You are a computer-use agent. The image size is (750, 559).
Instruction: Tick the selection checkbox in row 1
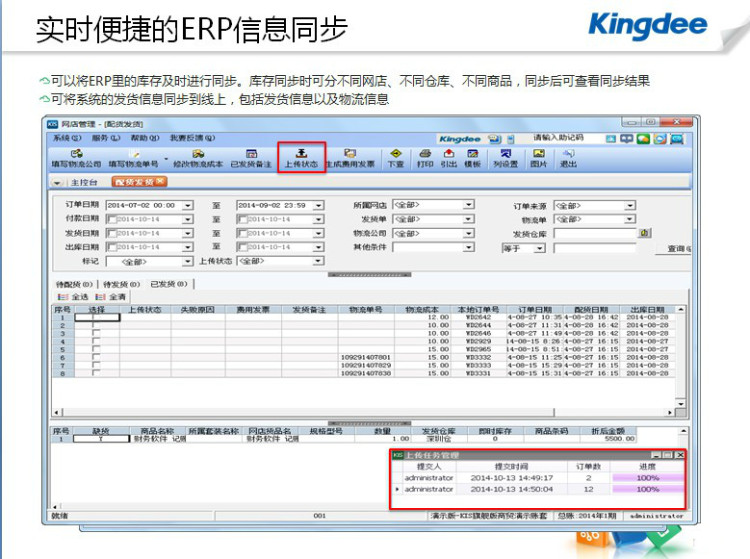(x=96, y=318)
